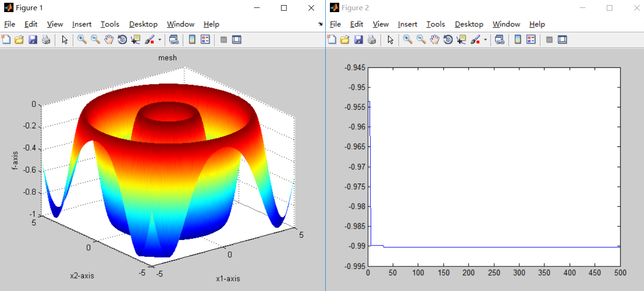Insert Colorbar in Figure 1

[192, 40]
